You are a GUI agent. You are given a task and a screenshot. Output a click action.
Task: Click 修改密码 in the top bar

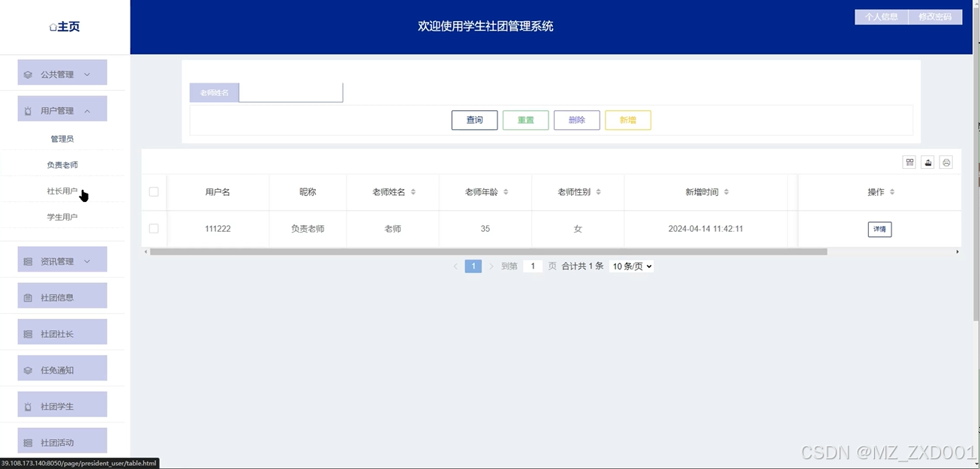coord(935,17)
